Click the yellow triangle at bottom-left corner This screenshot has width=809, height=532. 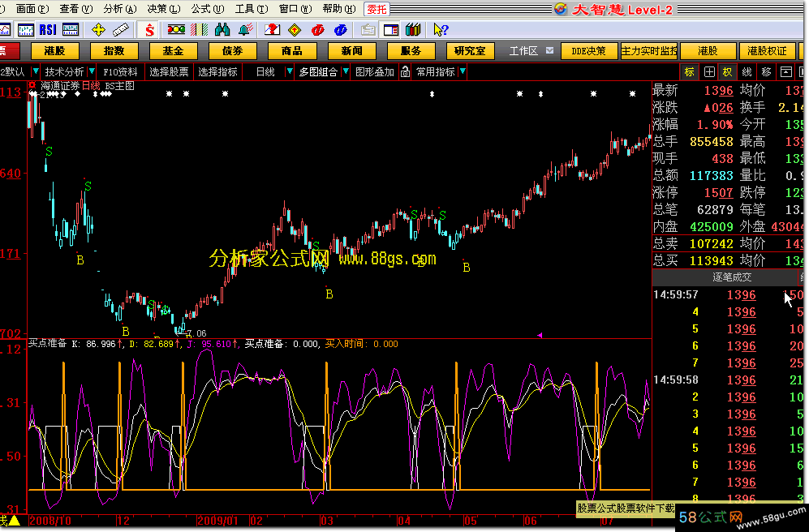tap(14, 521)
